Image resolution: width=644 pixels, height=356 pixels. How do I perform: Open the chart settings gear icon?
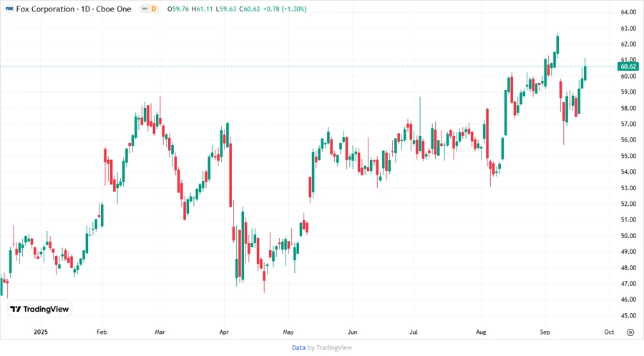630,332
